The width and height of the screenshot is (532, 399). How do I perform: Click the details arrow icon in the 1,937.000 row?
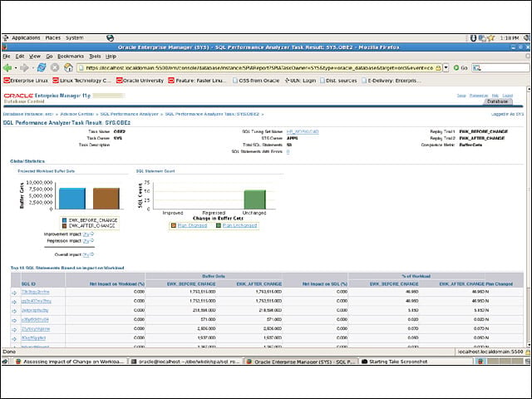coord(14,338)
